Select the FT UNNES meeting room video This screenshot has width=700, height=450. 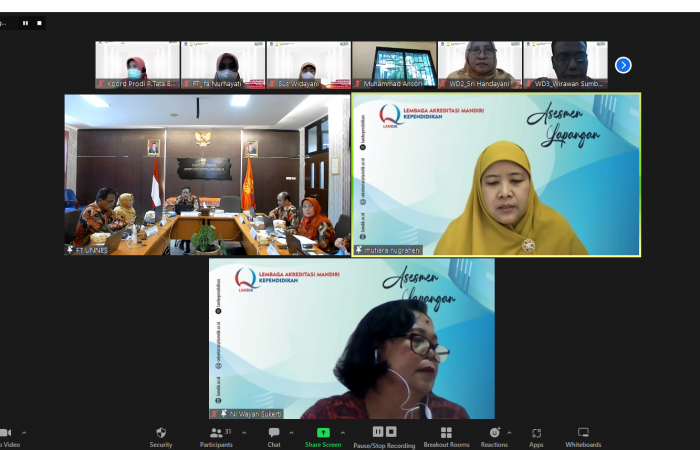pyautogui.click(x=208, y=175)
